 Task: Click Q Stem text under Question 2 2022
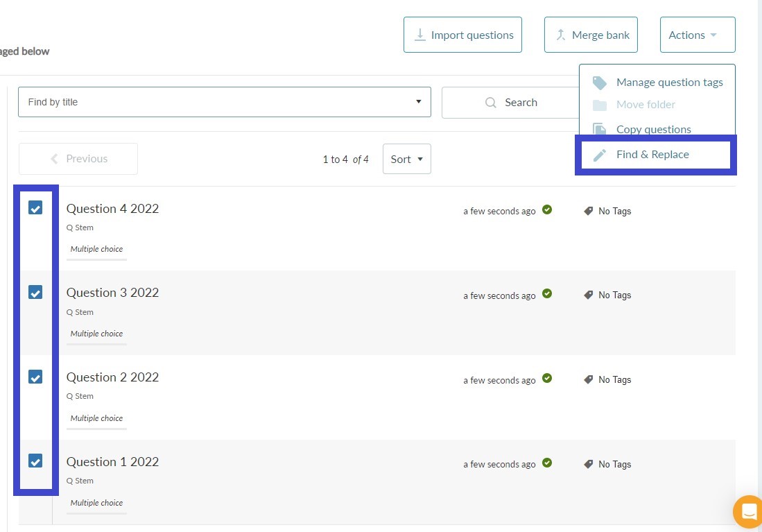pos(80,396)
